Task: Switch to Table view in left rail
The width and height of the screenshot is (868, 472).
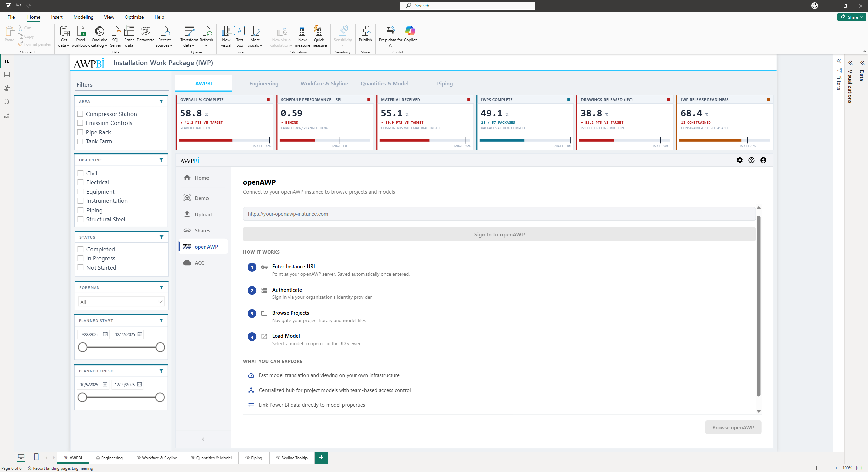Action: click(x=7, y=75)
